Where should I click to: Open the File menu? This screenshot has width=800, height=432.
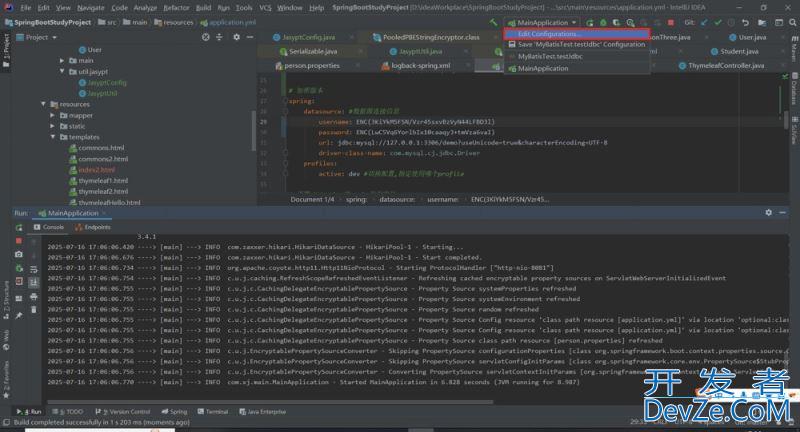[x=26, y=8]
